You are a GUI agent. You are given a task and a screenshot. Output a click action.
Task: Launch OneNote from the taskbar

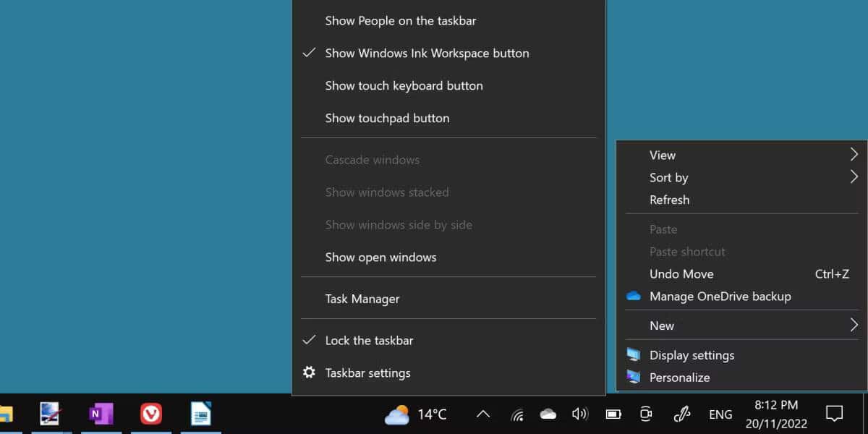(101, 414)
